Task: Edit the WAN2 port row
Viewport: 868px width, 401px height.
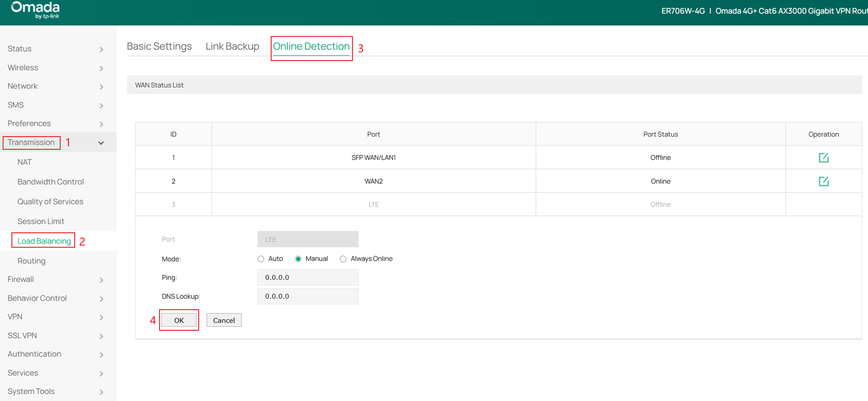Action: [x=823, y=181]
